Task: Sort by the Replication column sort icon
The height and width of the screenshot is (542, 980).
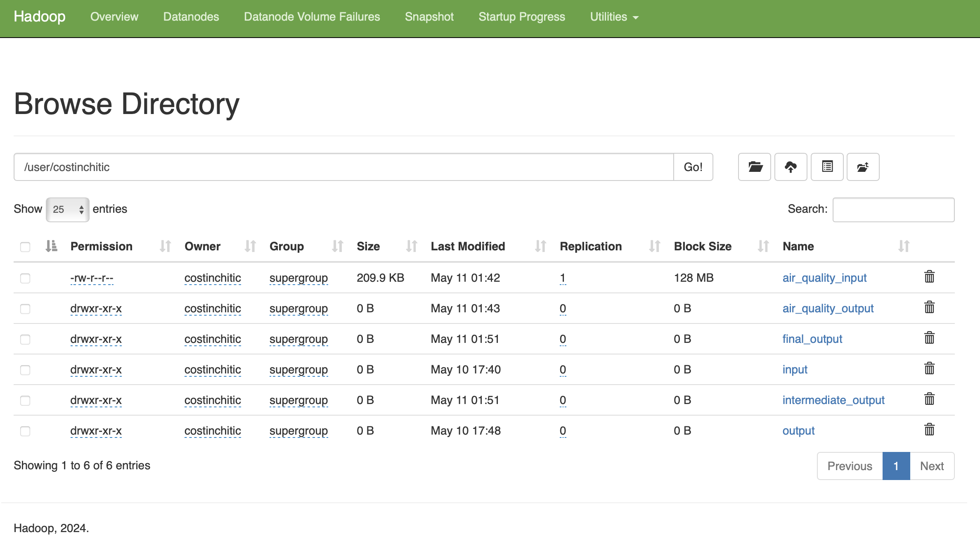Action: 655,246
